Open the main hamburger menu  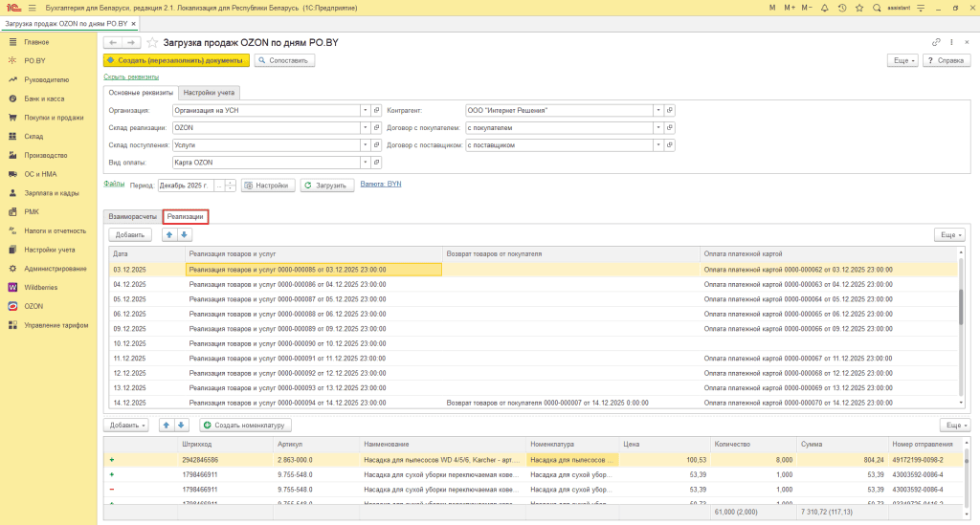click(x=32, y=8)
